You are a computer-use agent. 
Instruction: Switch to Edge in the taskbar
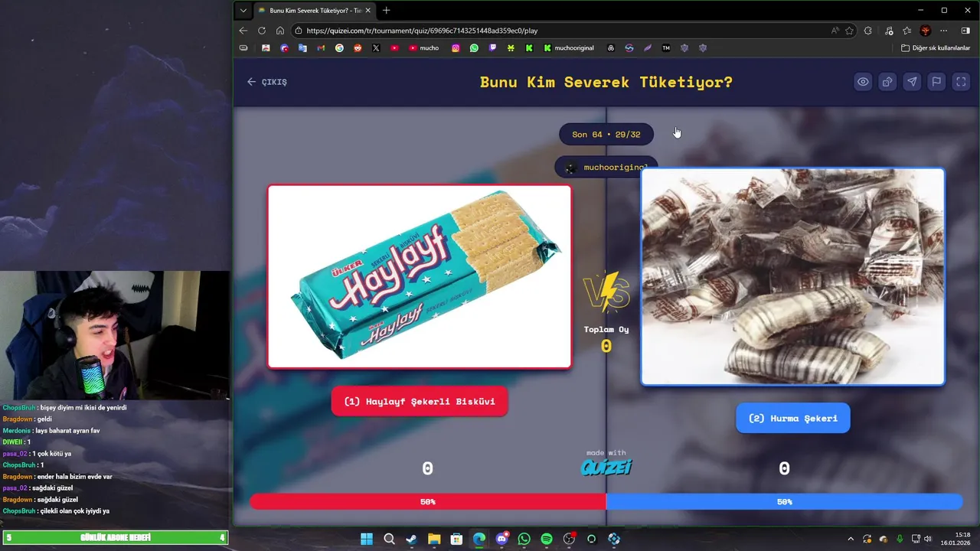479,539
